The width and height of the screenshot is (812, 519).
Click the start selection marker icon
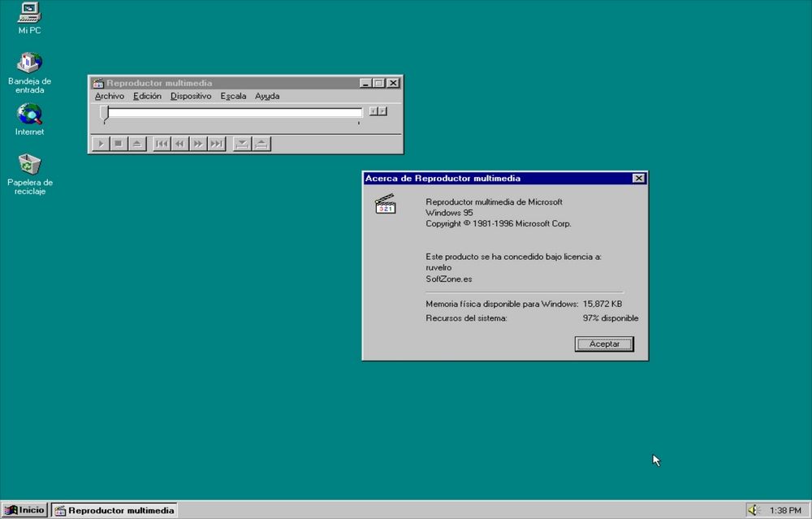click(x=241, y=144)
